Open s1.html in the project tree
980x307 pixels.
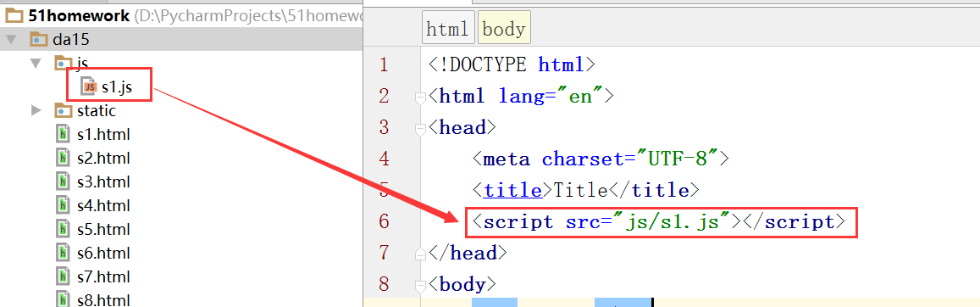coord(103,135)
